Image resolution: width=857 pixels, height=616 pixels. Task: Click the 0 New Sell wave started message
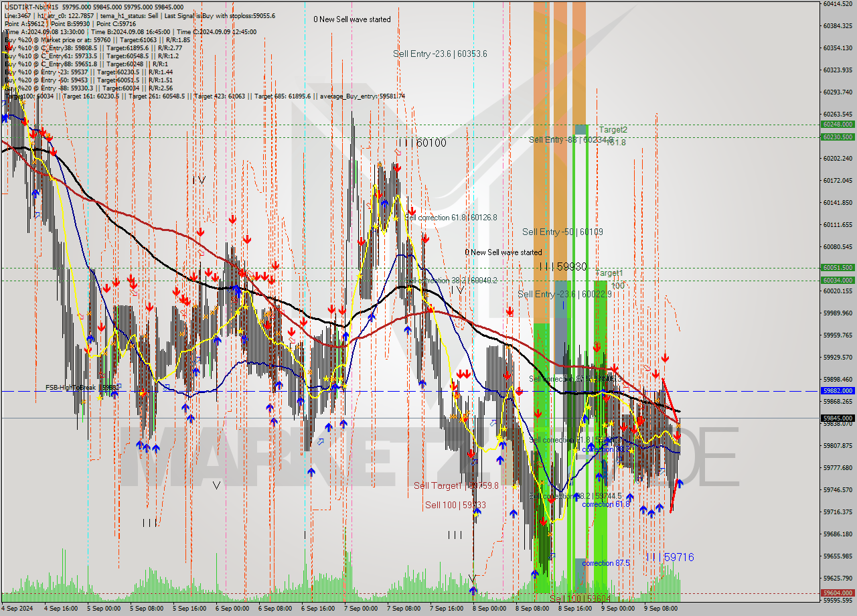(x=353, y=19)
